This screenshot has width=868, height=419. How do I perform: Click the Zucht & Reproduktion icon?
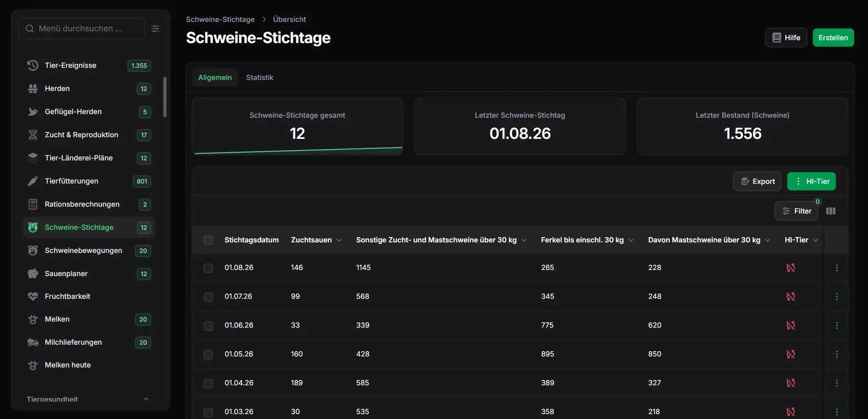pyautogui.click(x=32, y=135)
